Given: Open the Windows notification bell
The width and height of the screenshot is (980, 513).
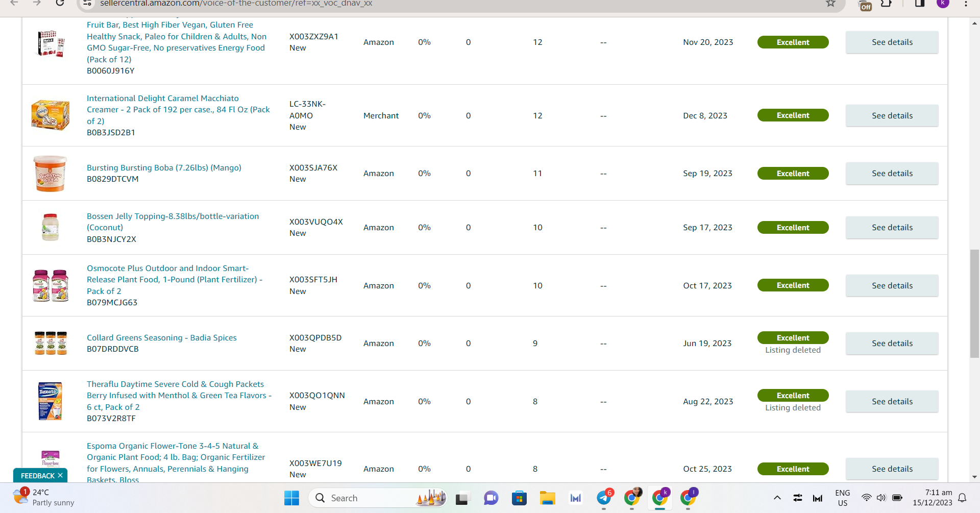Looking at the screenshot, I should coord(962,498).
